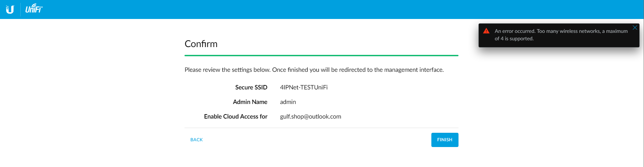Go back using the BACK link
Screen dimensions: 644x167
tap(196, 140)
